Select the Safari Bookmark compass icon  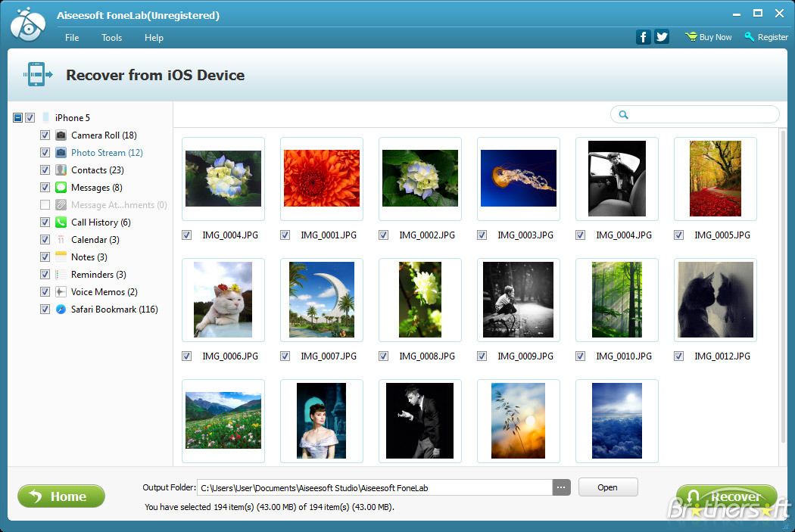[61, 310]
